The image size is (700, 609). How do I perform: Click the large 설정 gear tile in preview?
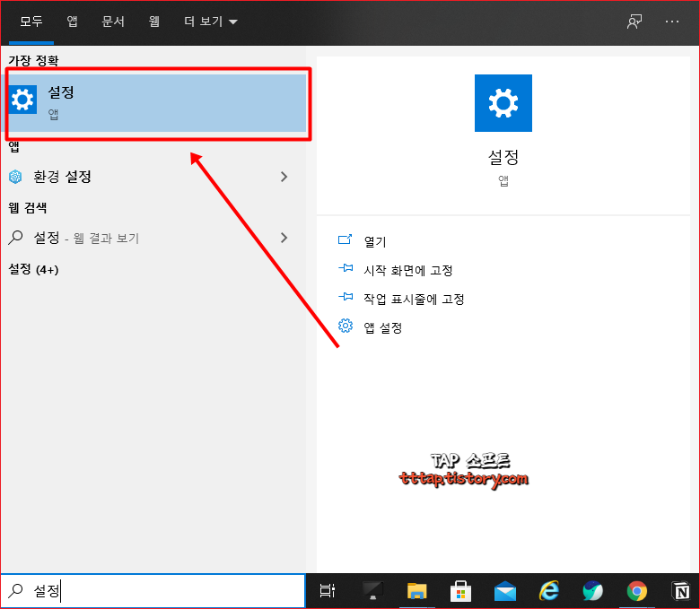click(x=503, y=103)
